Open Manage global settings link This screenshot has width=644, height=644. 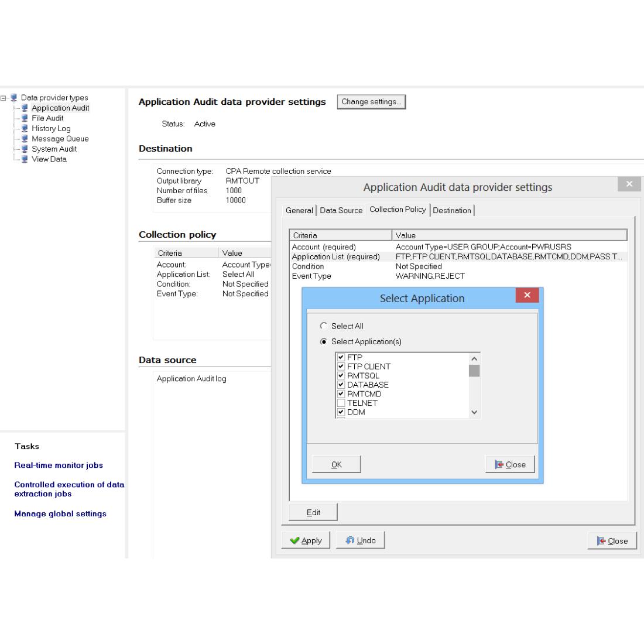click(60, 513)
